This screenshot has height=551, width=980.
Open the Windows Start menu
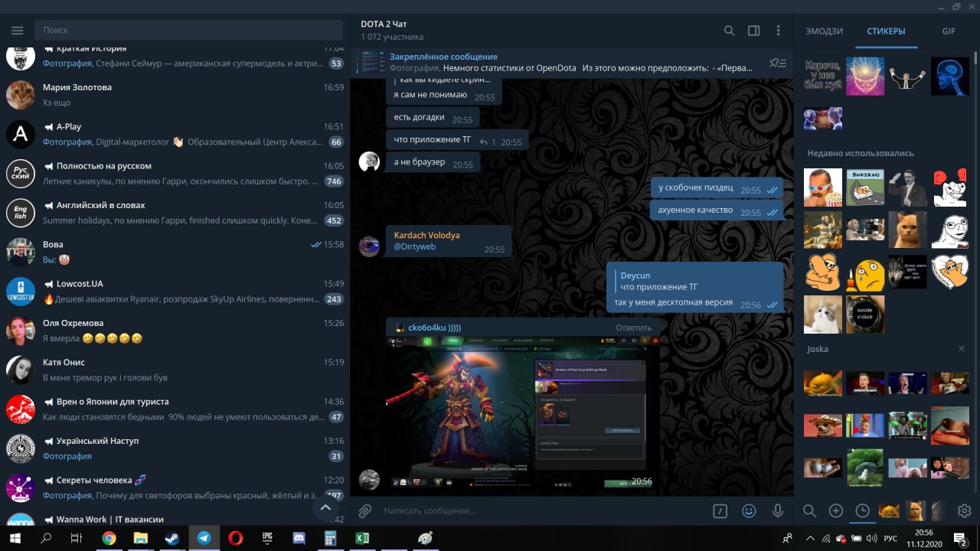pos(15,538)
